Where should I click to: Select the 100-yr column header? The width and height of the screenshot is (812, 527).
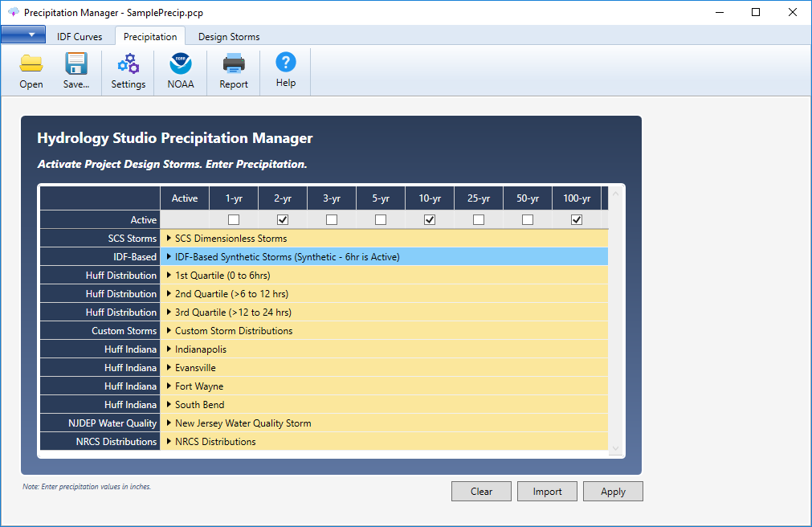(x=577, y=198)
